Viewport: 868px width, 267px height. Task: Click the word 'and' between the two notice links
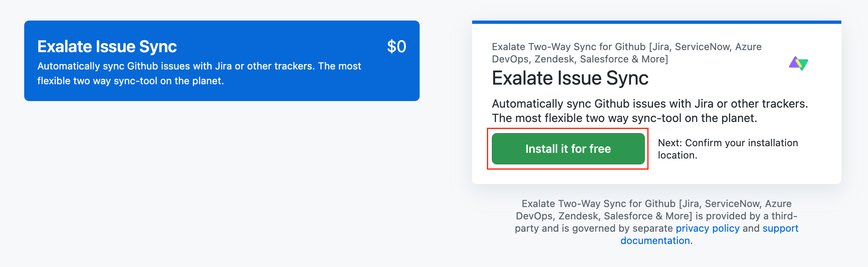751,228
